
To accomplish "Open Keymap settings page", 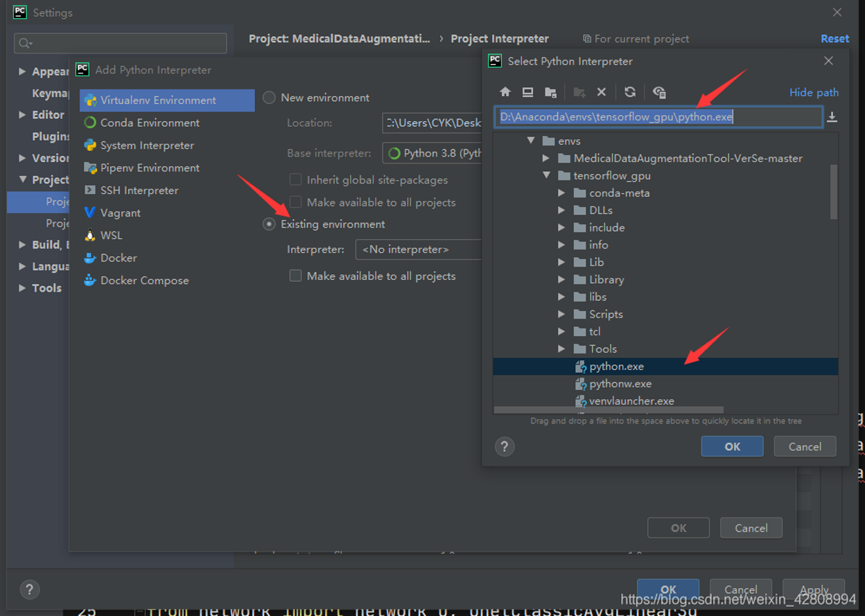I will 51,94.
